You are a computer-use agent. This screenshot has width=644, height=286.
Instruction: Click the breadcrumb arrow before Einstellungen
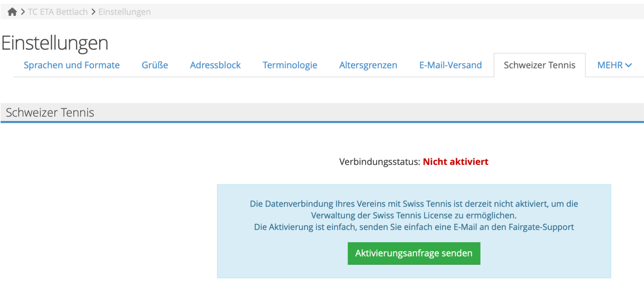(93, 12)
